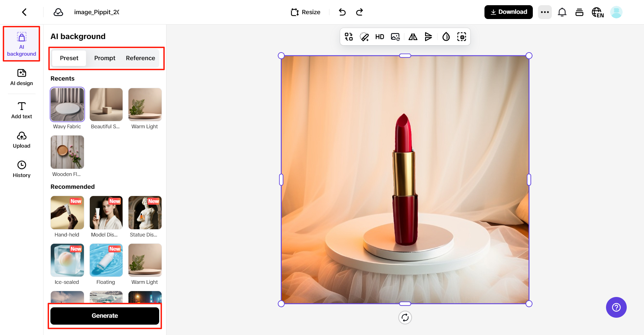Select the Wavy Fabric preset thumbnail

(67, 104)
